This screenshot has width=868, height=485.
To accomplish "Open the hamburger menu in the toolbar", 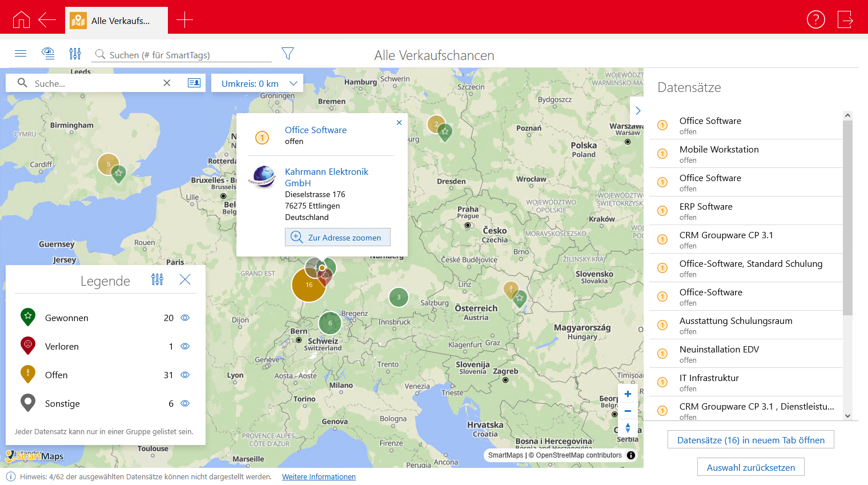I will click(x=21, y=54).
